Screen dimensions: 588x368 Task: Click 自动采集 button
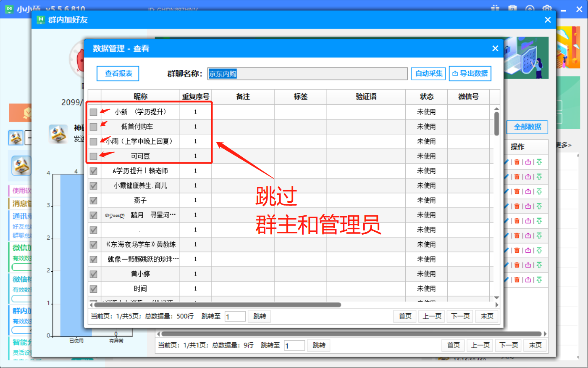click(x=428, y=74)
